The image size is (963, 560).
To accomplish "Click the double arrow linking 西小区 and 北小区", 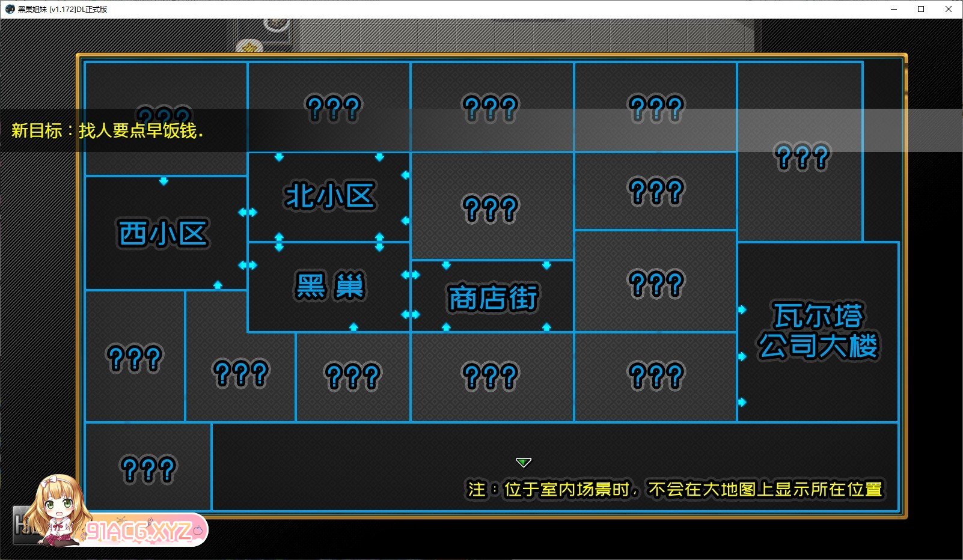I will (x=247, y=212).
